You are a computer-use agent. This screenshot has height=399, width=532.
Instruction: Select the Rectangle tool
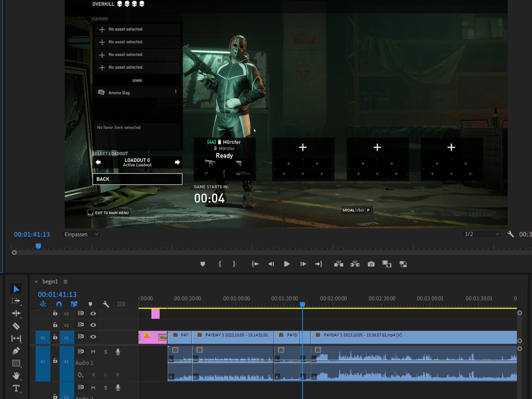pyautogui.click(x=16, y=363)
